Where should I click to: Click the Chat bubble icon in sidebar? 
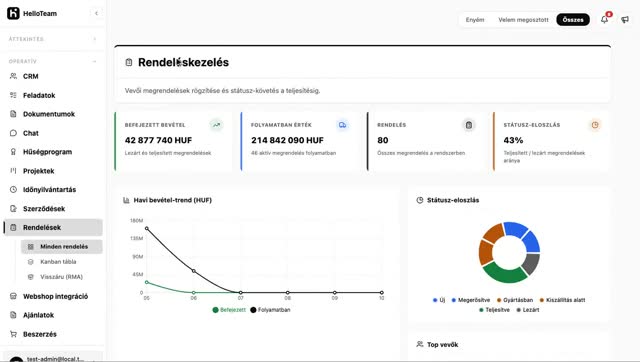coord(13,133)
